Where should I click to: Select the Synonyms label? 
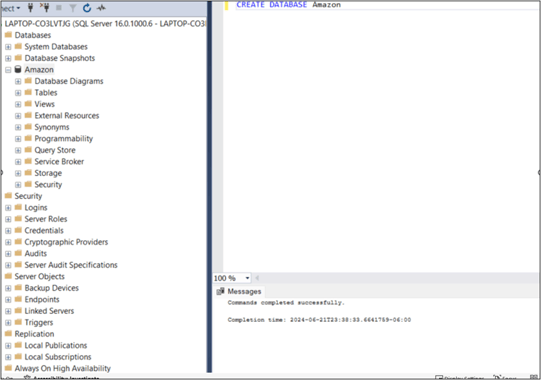point(52,127)
